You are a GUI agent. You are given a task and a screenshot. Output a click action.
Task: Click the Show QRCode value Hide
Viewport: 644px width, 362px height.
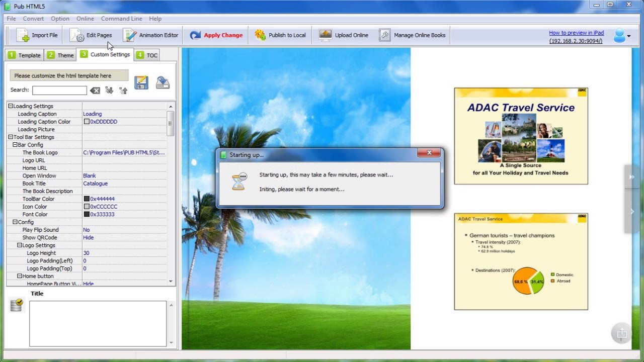88,238
